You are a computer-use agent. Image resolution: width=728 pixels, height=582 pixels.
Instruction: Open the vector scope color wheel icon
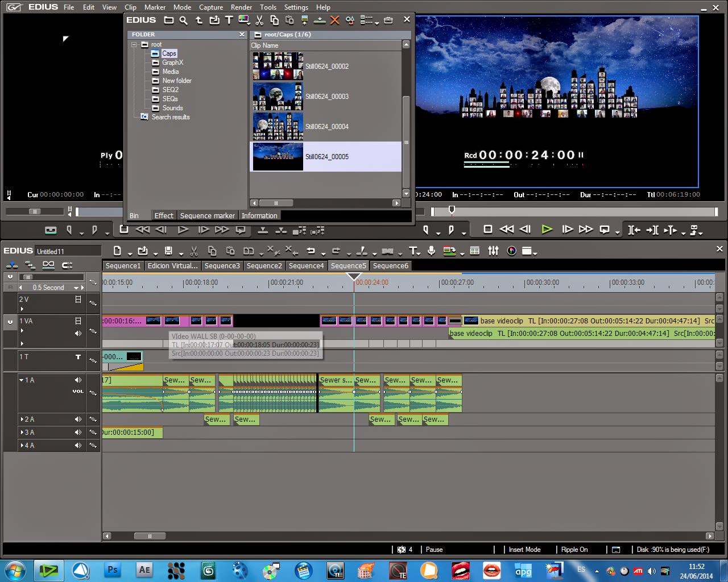(x=511, y=251)
